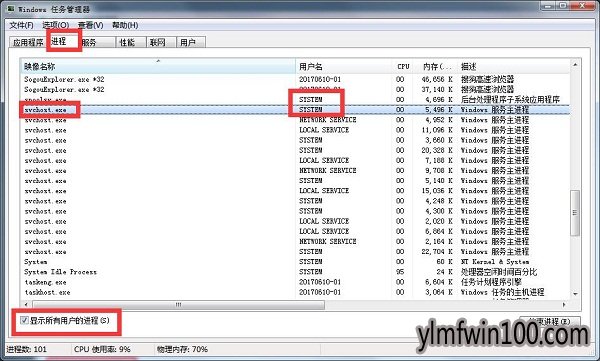Screen dimensions: 600x361
Task: Select the svchost.exe row using 11,096 K
Action: point(295,130)
